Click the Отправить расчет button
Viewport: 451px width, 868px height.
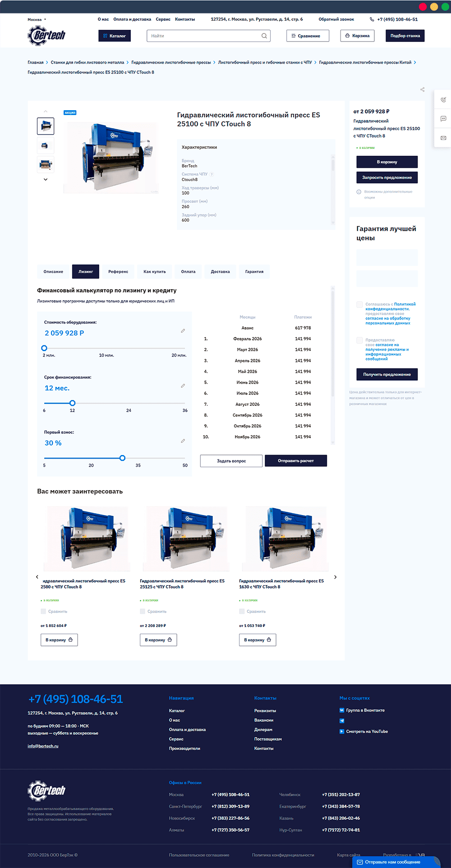click(296, 460)
